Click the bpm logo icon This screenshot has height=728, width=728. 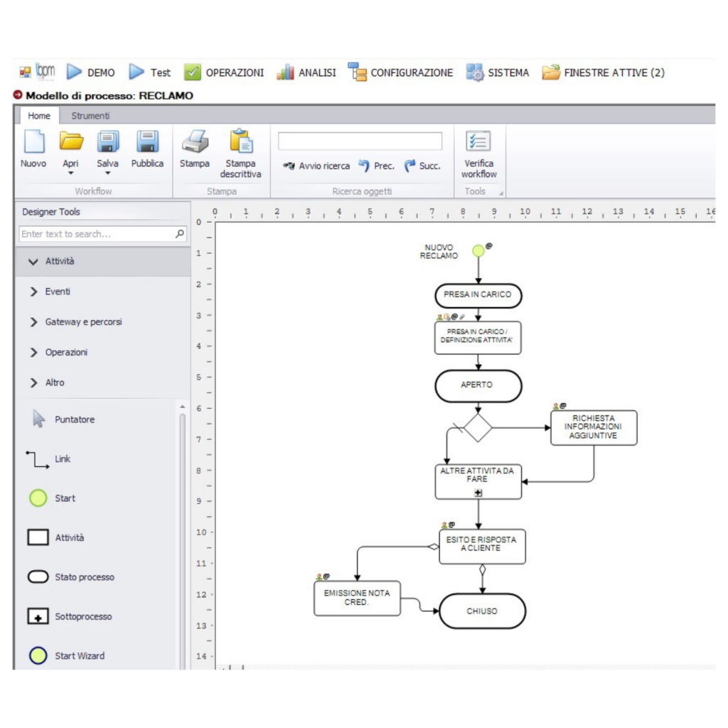[45, 72]
